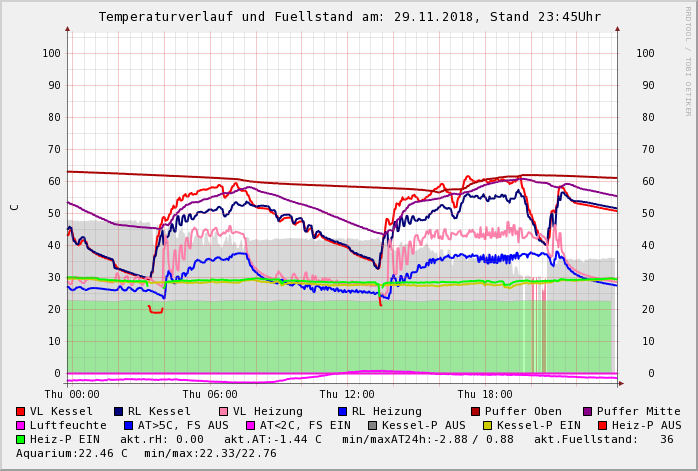Click the Thu 12:00 time axis label

[x=347, y=394]
